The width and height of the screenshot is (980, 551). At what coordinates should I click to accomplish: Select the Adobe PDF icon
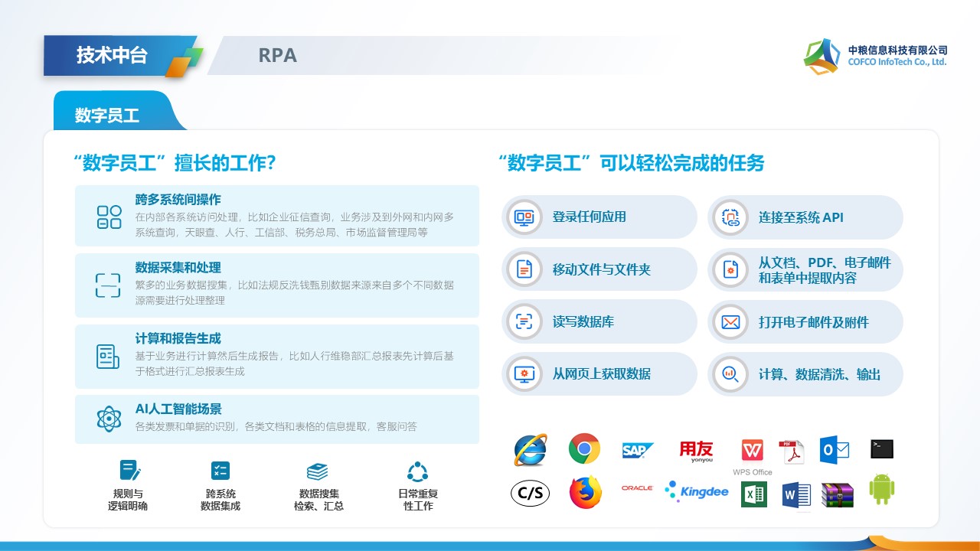click(x=792, y=452)
